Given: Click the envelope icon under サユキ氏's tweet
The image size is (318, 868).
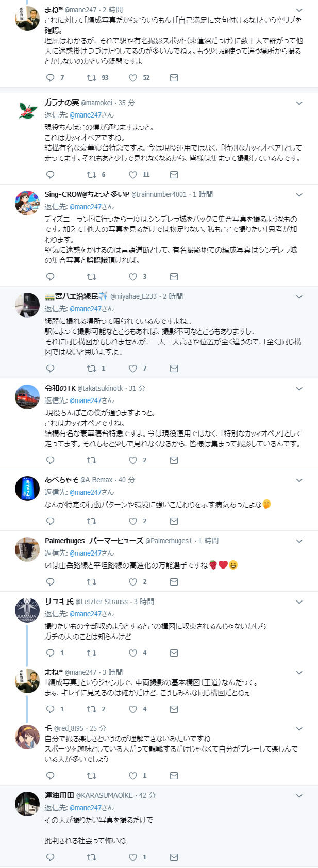Looking at the screenshot, I should [174, 653].
